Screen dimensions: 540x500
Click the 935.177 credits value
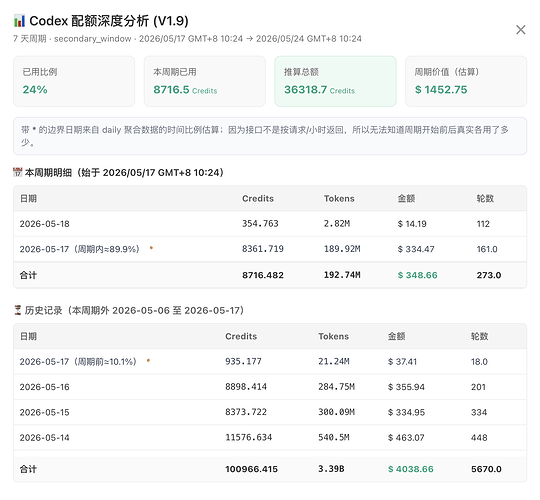pyautogui.click(x=243, y=361)
